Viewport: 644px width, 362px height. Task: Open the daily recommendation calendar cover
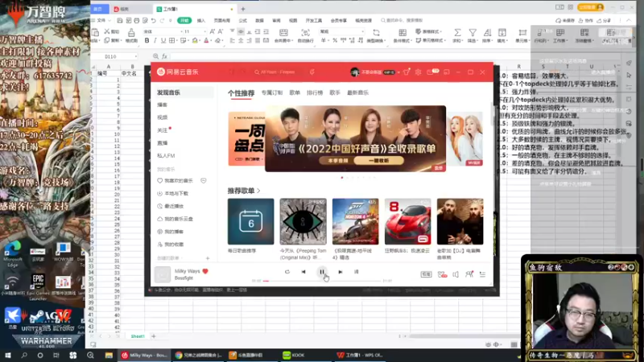click(x=250, y=222)
